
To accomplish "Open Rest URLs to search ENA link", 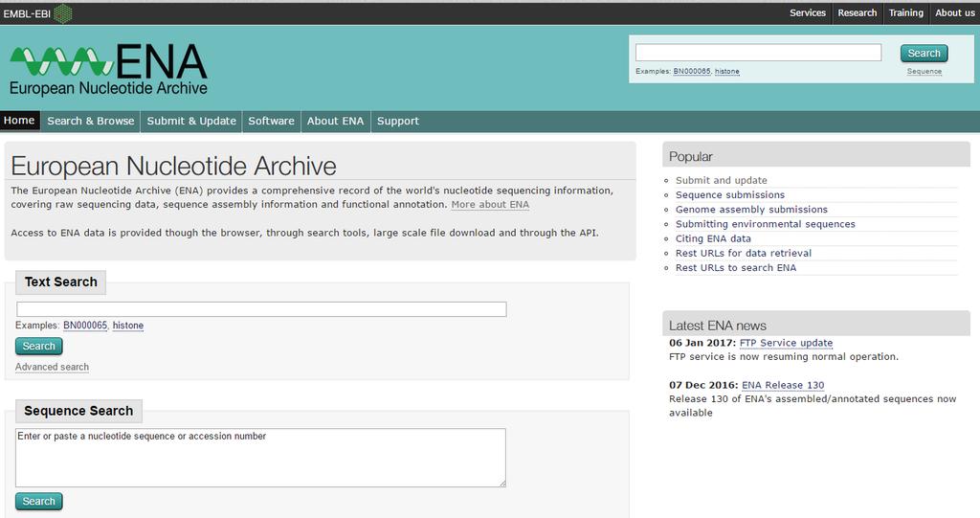I will point(736,268).
